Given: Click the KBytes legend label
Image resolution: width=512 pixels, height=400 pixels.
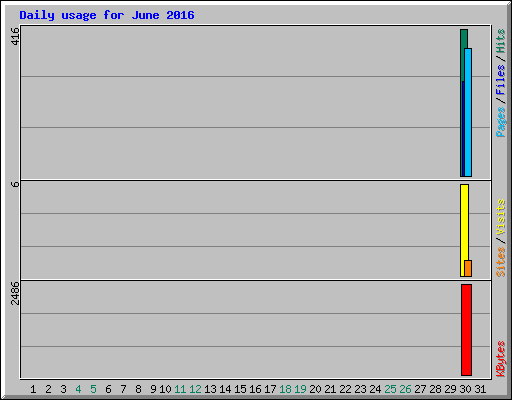Looking at the screenshot, I should [x=501, y=359].
